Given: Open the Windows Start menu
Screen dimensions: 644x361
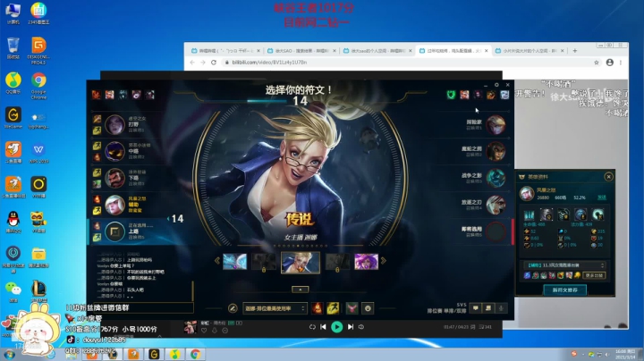Looking at the screenshot, I should pos(9,355).
